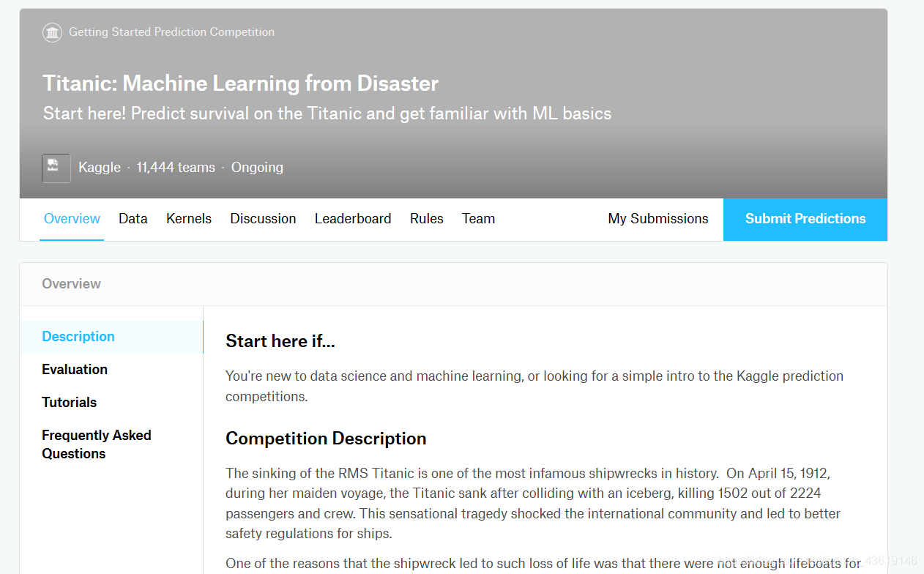
Task: Select the Team tab
Action: click(x=478, y=218)
